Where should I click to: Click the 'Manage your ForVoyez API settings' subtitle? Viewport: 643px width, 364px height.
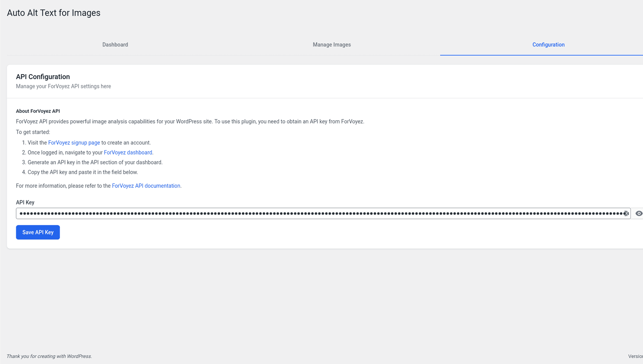tap(63, 86)
